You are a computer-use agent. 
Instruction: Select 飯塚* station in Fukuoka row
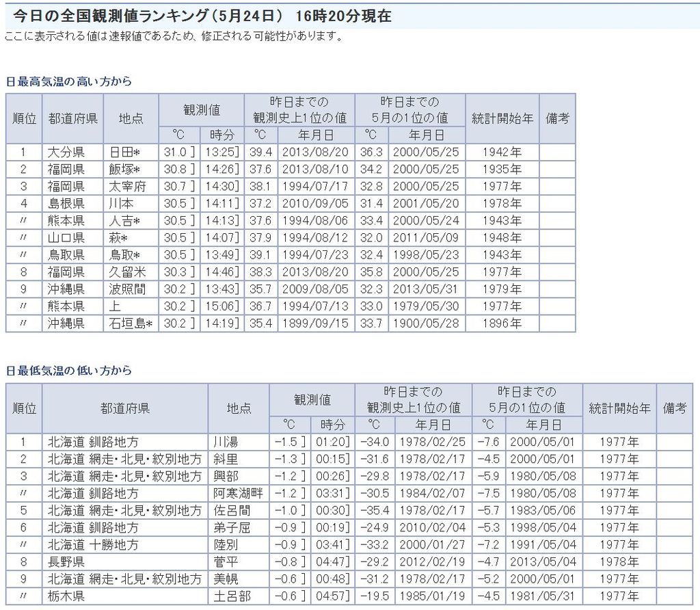pos(124,170)
